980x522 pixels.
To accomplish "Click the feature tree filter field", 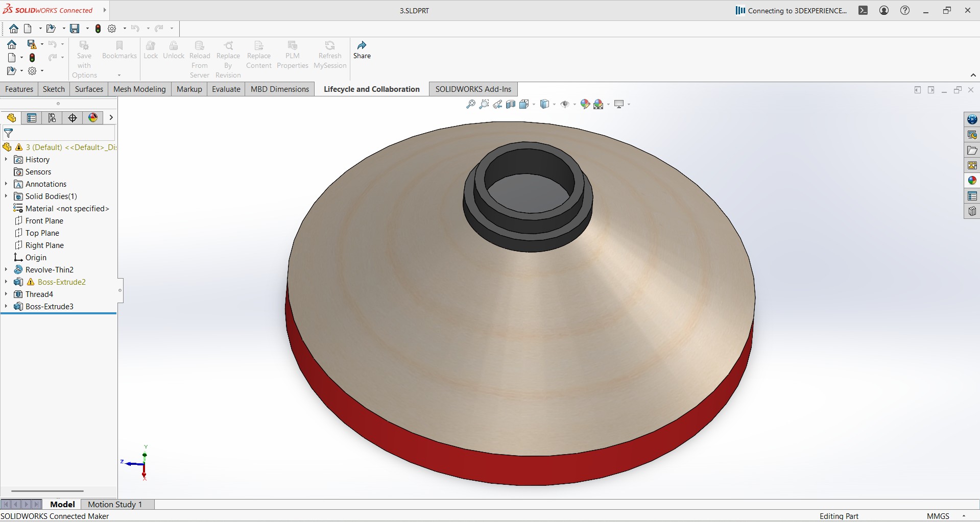I will point(59,134).
